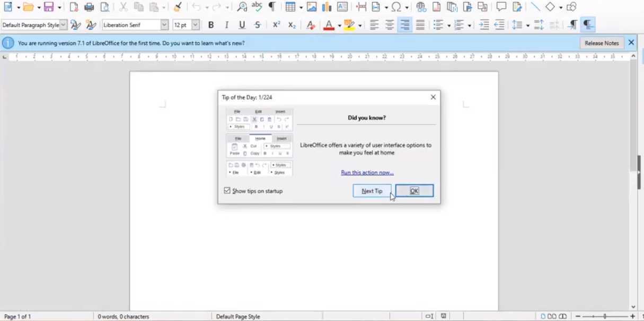
Task: Click the Insert Hyperlink globe icon
Action: pos(421,7)
